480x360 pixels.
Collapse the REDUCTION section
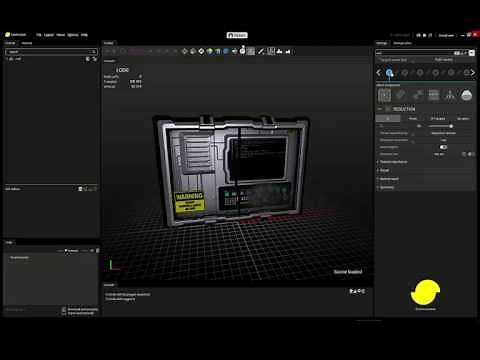point(380,109)
